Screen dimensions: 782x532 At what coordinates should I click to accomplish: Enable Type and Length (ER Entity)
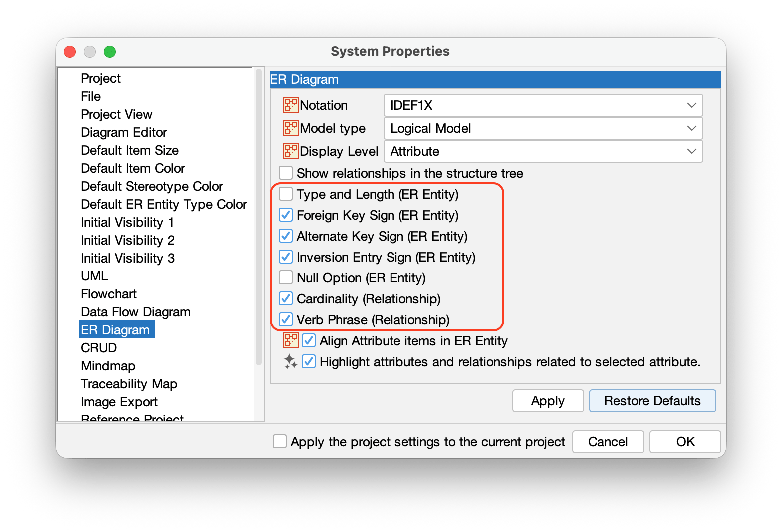tap(285, 194)
